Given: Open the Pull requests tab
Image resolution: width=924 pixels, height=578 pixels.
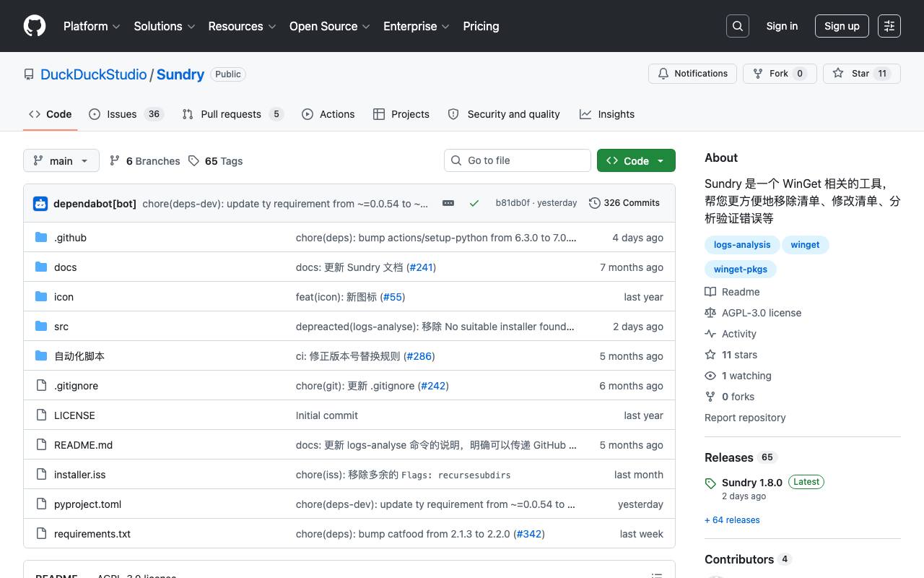Looking at the screenshot, I should click(232, 114).
